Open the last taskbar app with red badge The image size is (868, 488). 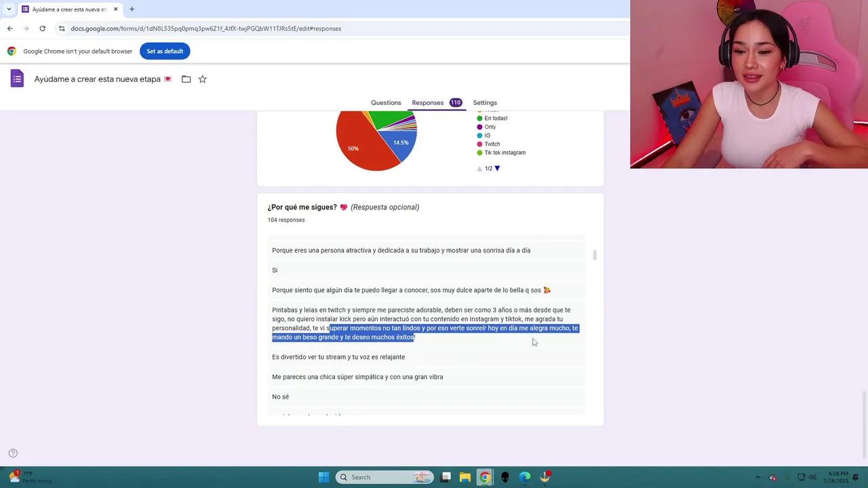tap(545, 477)
